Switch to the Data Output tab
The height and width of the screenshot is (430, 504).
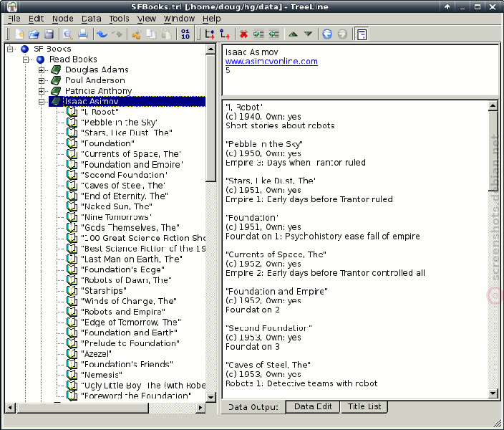coord(253,407)
